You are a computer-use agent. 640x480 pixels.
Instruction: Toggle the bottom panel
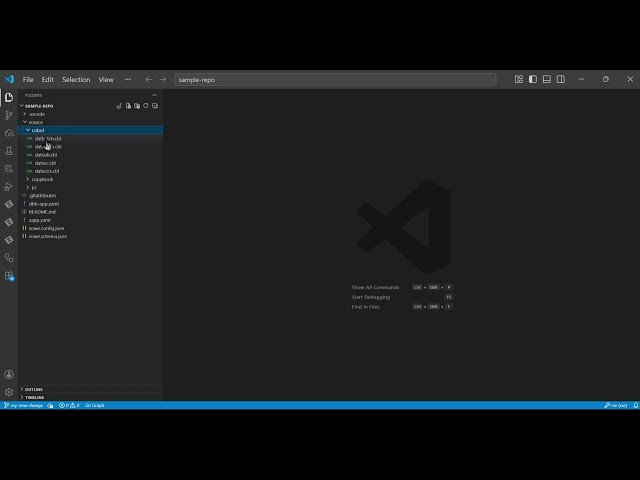547,79
